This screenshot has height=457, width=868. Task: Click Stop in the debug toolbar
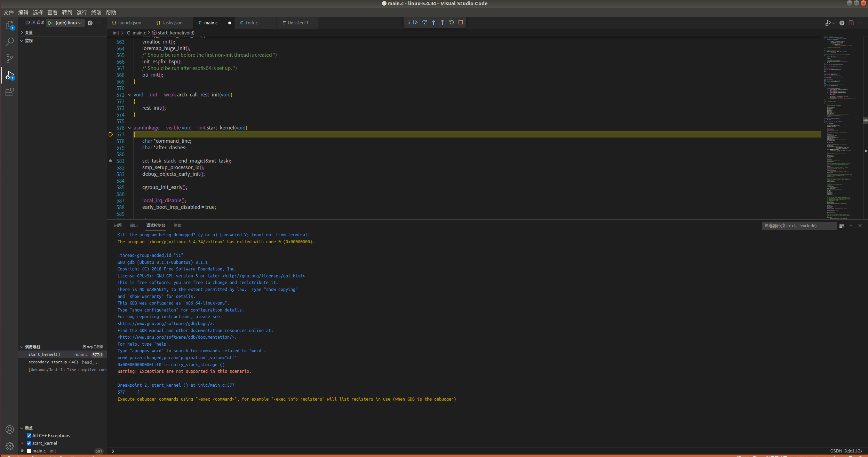pos(461,22)
